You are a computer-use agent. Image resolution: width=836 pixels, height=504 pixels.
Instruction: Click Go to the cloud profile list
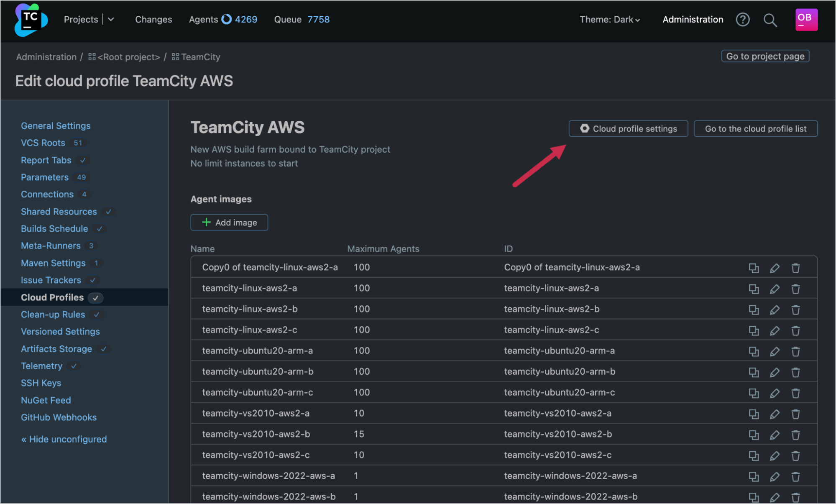756,129
